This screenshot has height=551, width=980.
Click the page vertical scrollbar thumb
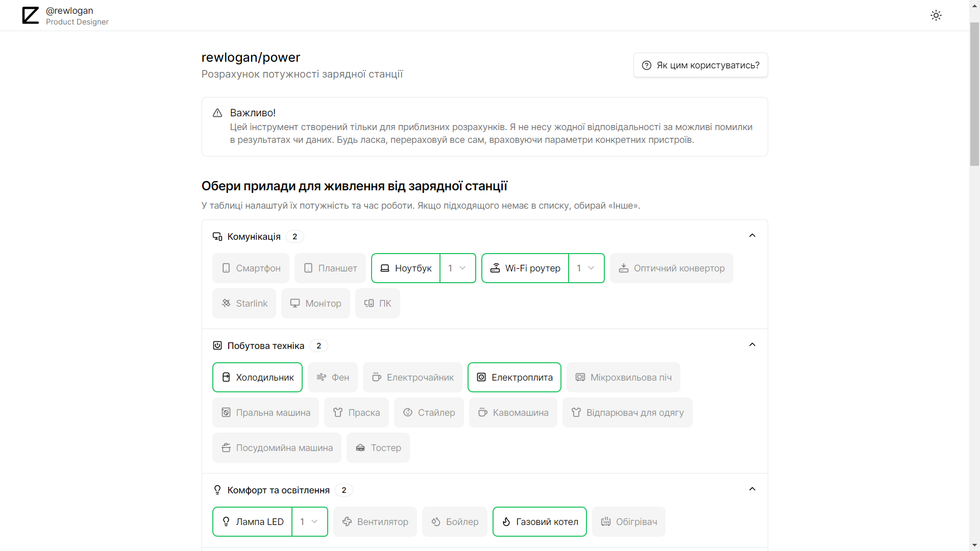click(974, 94)
